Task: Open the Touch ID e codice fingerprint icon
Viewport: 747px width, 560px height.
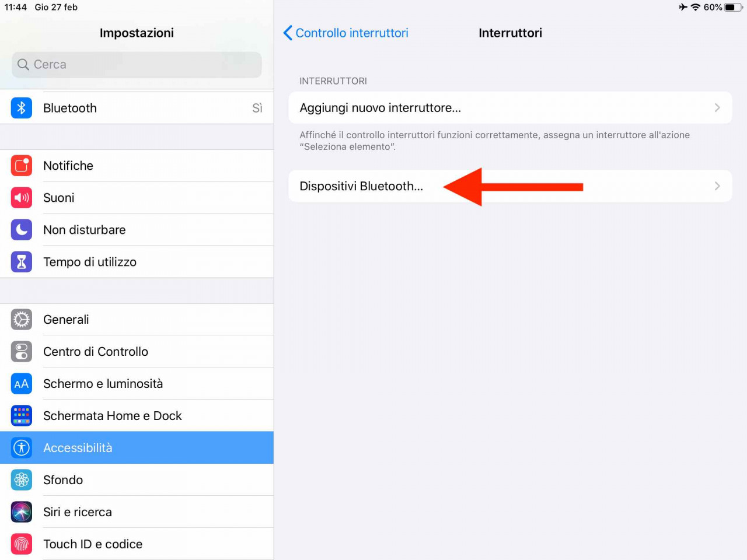Action: (x=22, y=544)
